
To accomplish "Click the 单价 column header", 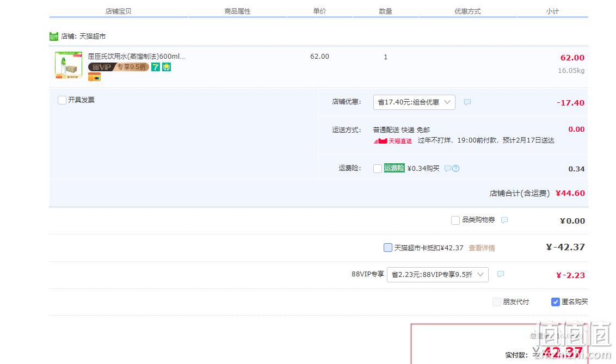I will tap(319, 11).
